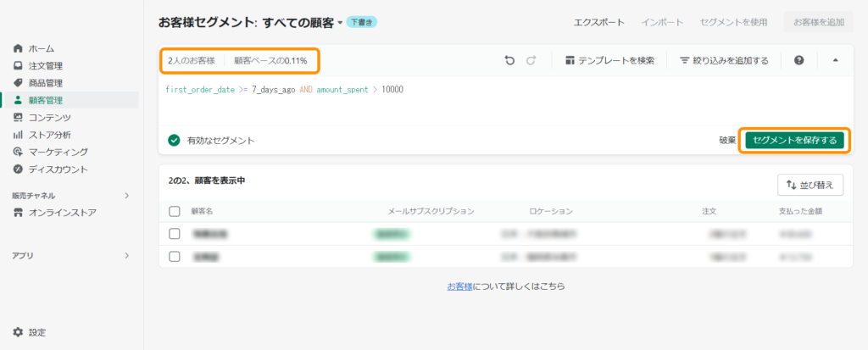This screenshot has height=350, width=868.
Task: Follow the お客様 help link
Action: click(x=457, y=286)
